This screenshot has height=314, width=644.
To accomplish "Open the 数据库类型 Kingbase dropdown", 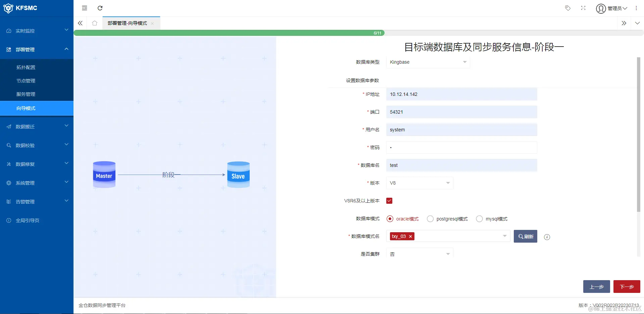I will [x=428, y=62].
